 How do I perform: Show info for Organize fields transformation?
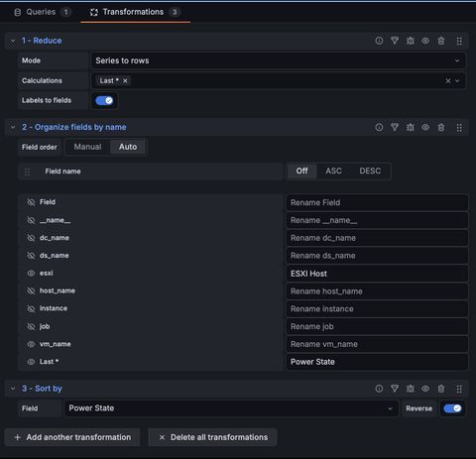tap(379, 127)
